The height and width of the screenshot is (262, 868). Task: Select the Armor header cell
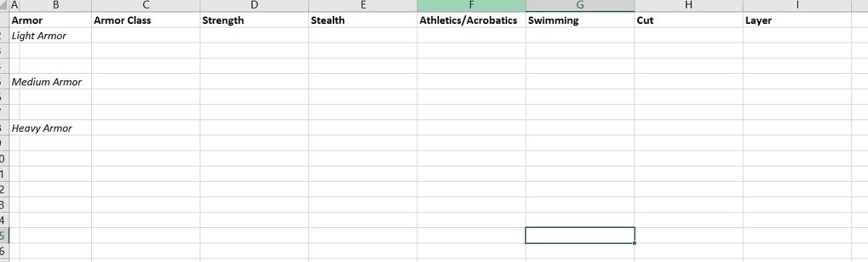(51, 20)
